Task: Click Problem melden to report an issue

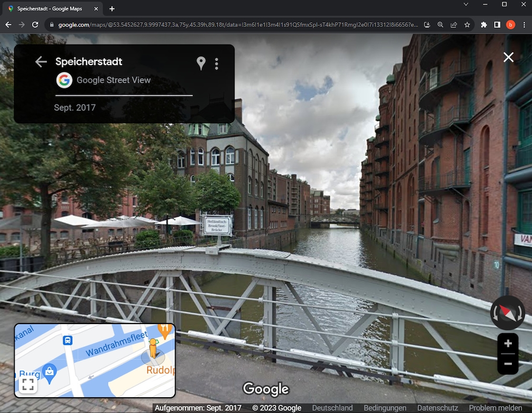Action: point(495,408)
